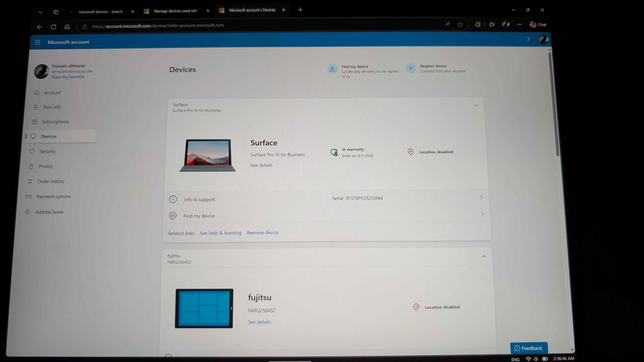644x362 pixels.
Task: Collapse the fujitsu device card
Action: pyautogui.click(x=484, y=256)
